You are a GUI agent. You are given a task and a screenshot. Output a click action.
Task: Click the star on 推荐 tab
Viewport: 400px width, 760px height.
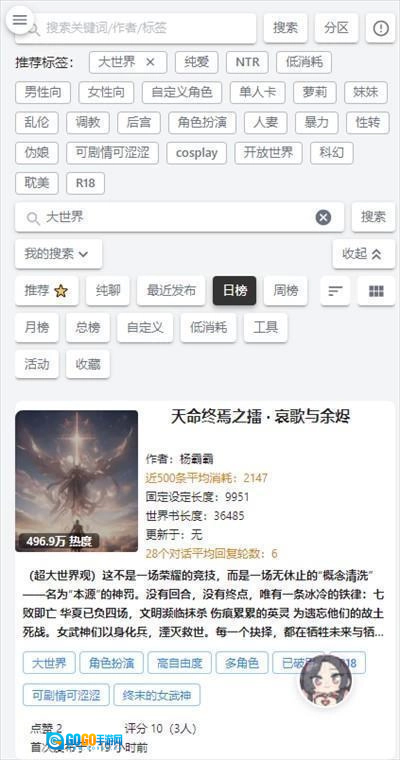[x=61, y=291]
